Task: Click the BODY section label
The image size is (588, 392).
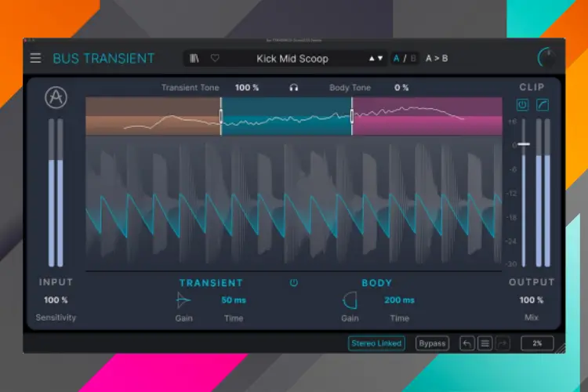Action: point(377,283)
